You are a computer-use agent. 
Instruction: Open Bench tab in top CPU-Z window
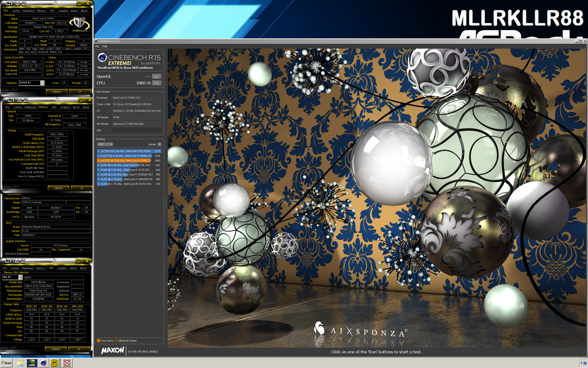[74, 11]
